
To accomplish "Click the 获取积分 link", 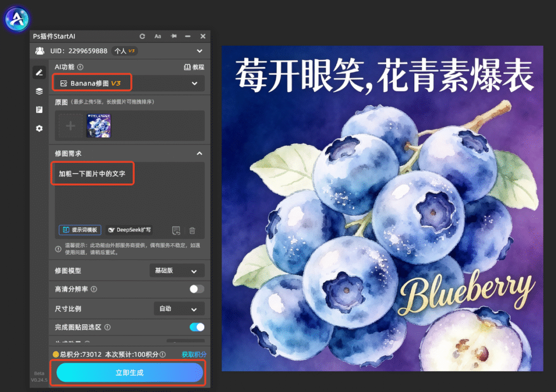I will (x=194, y=355).
